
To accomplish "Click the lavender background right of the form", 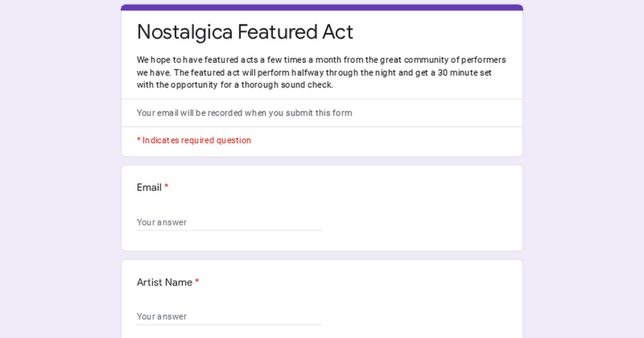I will click(583, 161).
